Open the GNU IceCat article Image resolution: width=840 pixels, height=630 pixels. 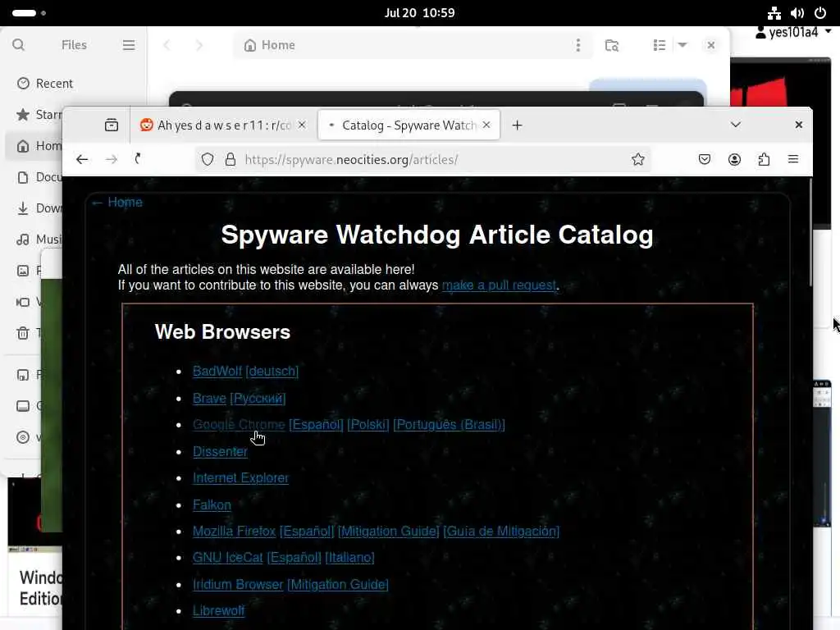click(x=228, y=557)
